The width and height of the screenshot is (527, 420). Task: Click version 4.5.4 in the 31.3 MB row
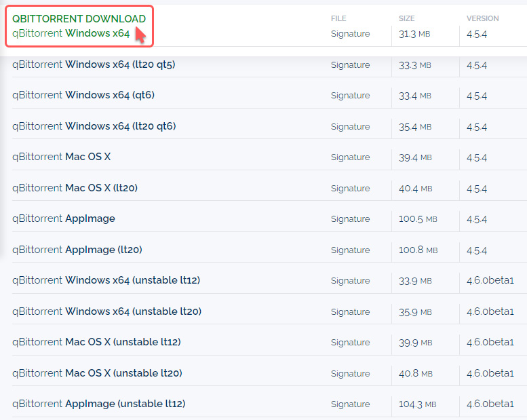[477, 35]
